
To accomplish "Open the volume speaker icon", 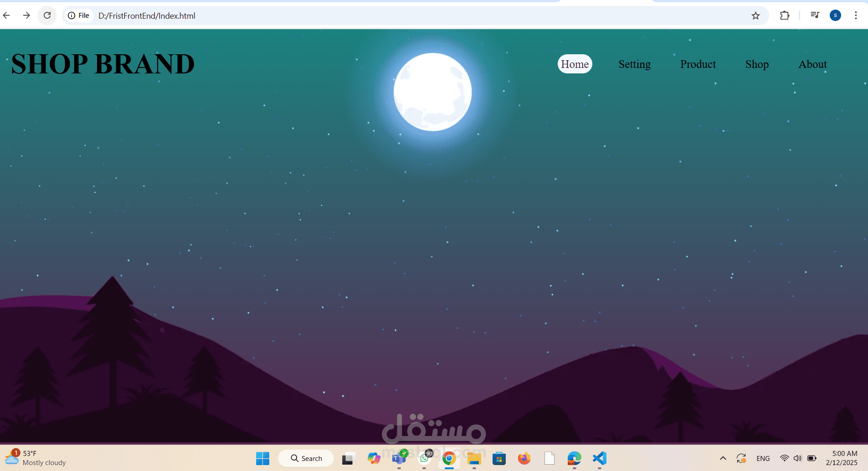I will click(797, 458).
